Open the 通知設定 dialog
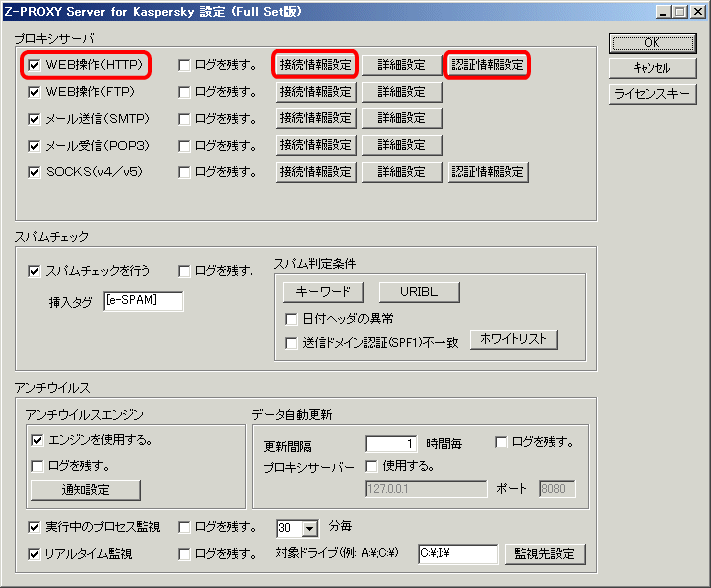Image resolution: width=711 pixels, height=588 pixels. point(86,490)
